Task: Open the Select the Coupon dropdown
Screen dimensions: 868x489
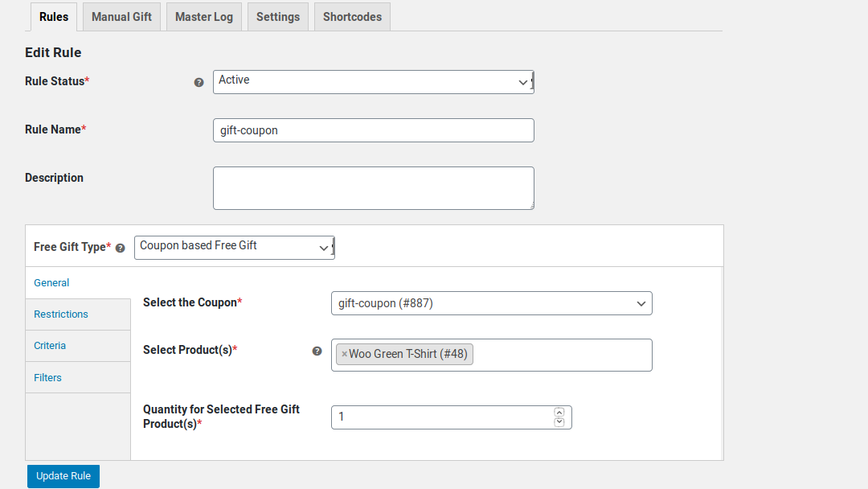Action: click(491, 303)
